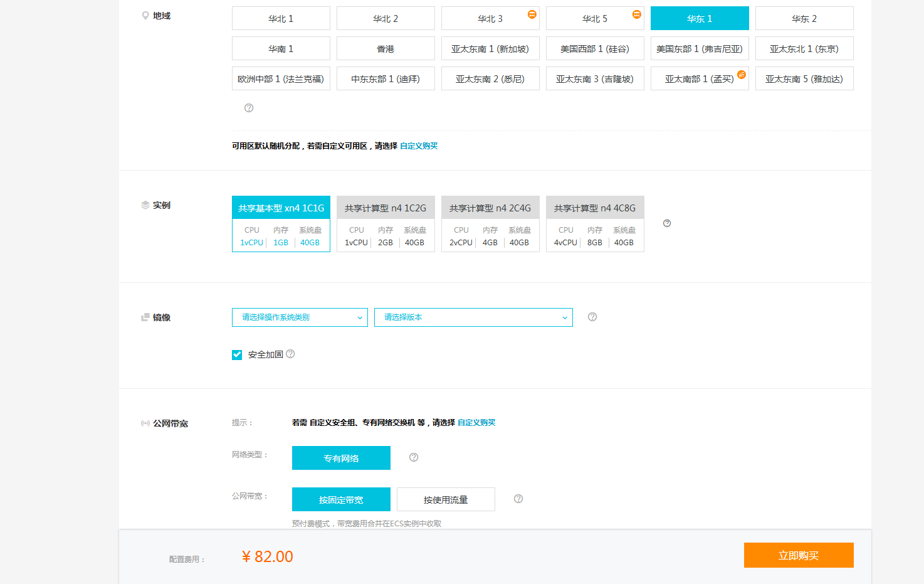Select the 香港 region

click(386, 49)
